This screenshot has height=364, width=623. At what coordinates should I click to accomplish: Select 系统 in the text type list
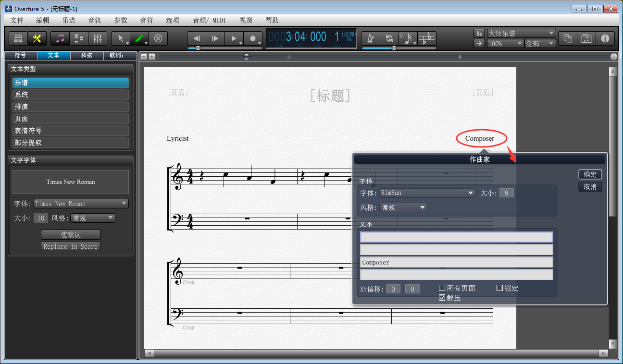pyautogui.click(x=71, y=95)
